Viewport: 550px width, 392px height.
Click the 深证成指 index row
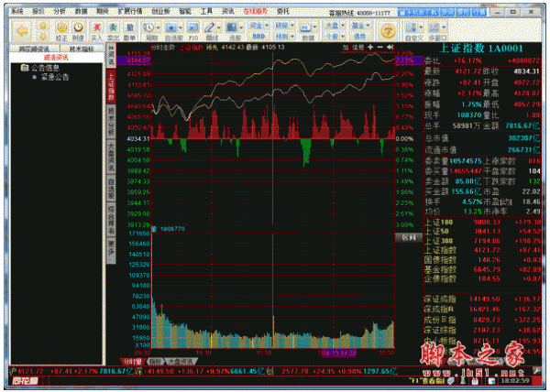coord(483,299)
